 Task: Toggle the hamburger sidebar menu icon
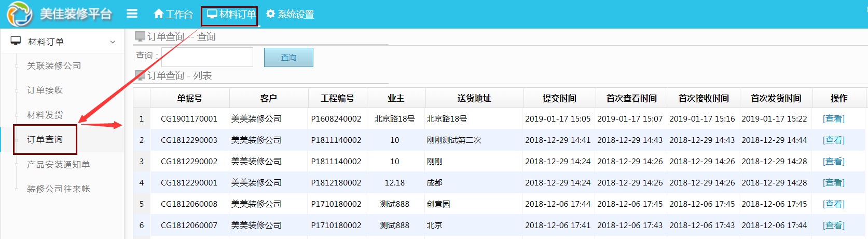(x=132, y=14)
